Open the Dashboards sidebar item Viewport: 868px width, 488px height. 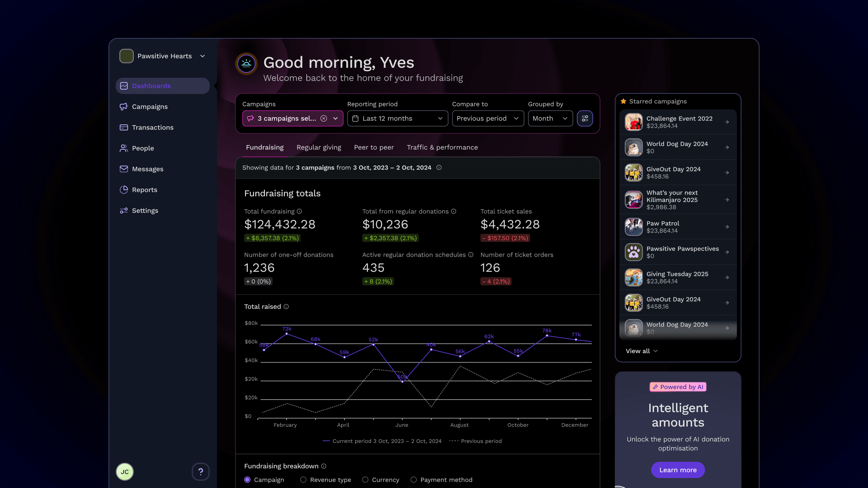pos(162,86)
